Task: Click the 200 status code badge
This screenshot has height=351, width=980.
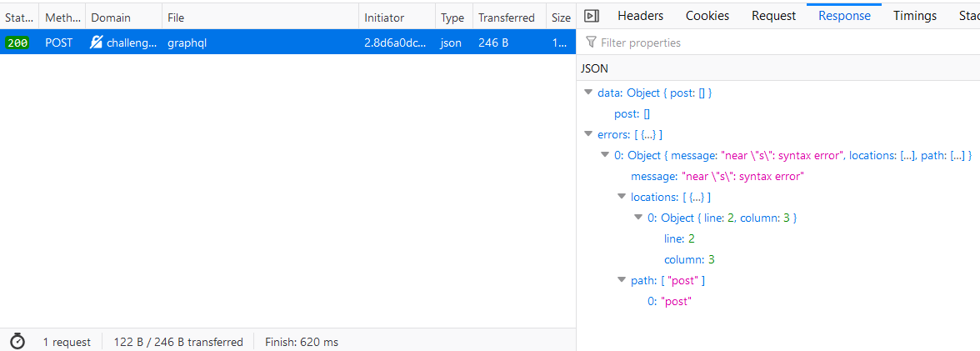Action: 17,43
